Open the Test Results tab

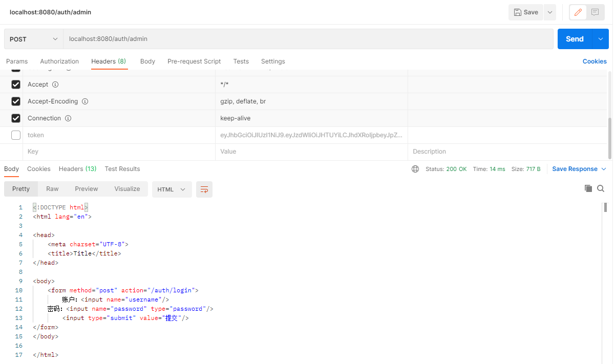[x=122, y=169]
